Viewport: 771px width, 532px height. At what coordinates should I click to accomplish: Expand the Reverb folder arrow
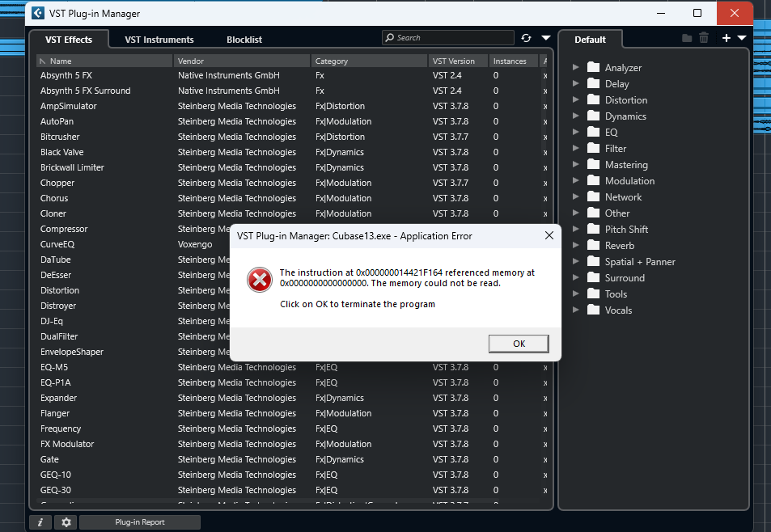click(576, 246)
